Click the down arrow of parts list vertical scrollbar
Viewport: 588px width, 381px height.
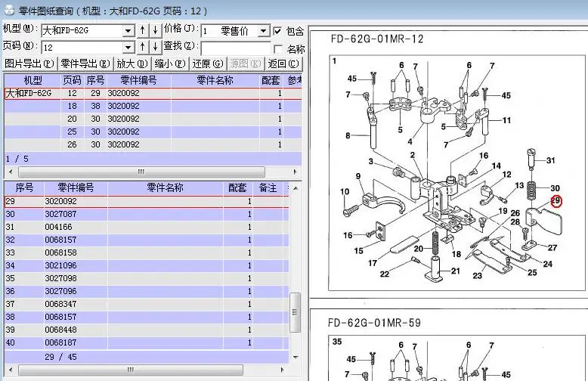click(x=296, y=358)
